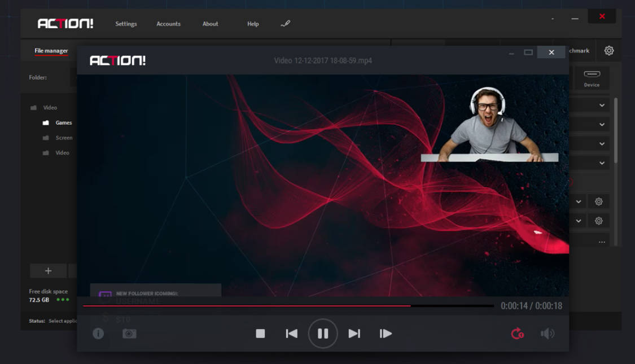The height and width of the screenshot is (364, 635).
Task: Open the Screen folder
Action: point(58,138)
